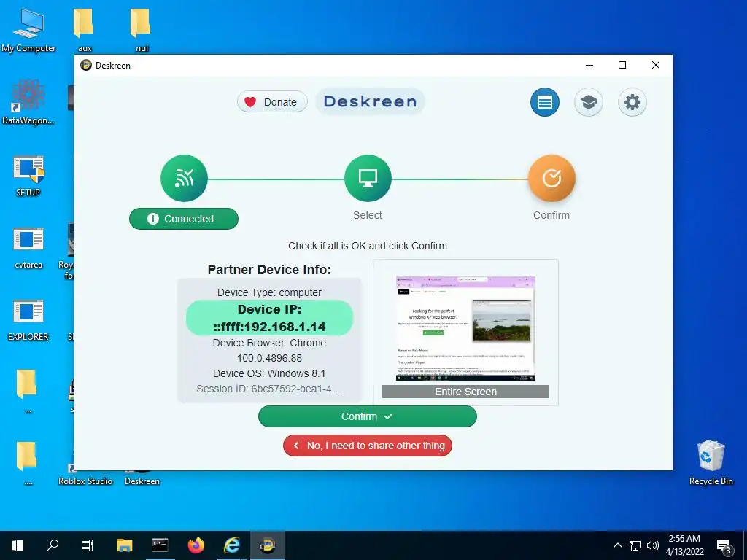Open the Connected Devices list icon
The image size is (747, 560).
(x=544, y=102)
